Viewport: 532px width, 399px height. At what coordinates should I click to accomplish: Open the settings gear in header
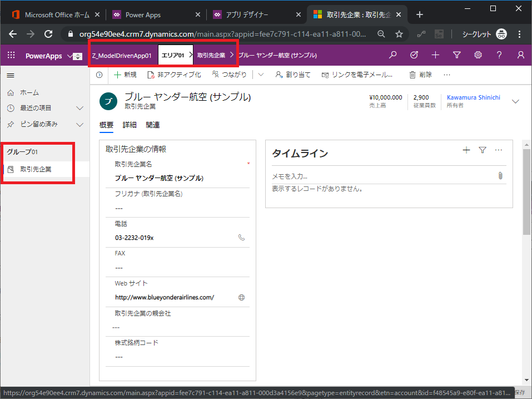[478, 55]
